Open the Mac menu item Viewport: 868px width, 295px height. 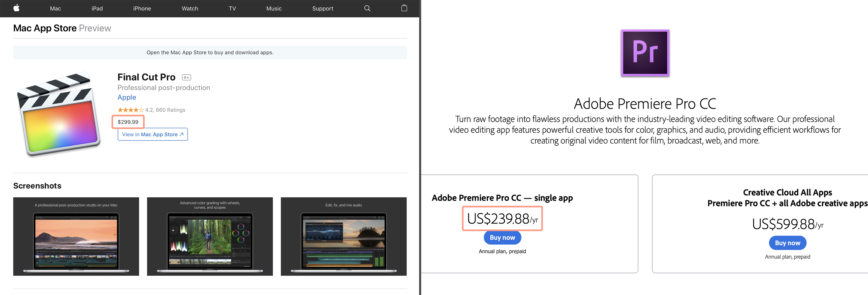point(55,8)
